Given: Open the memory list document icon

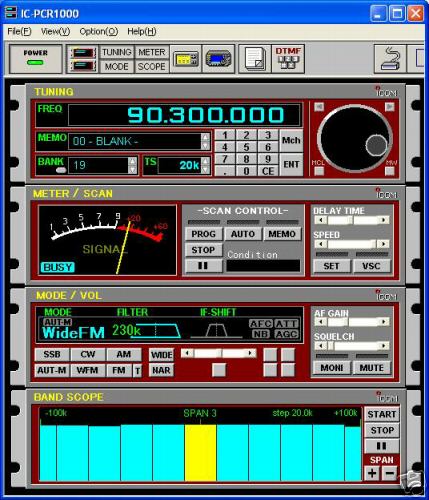Looking at the screenshot, I should (255, 59).
